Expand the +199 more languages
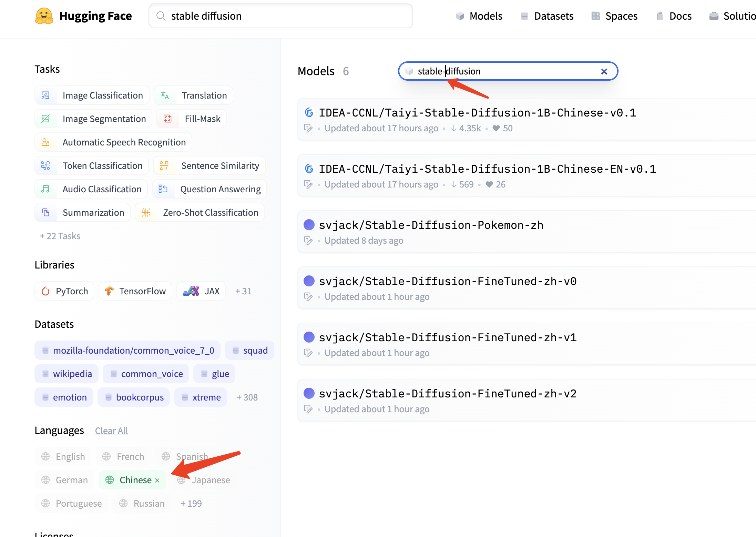Viewport: 756px width, 537px height. pos(191,504)
